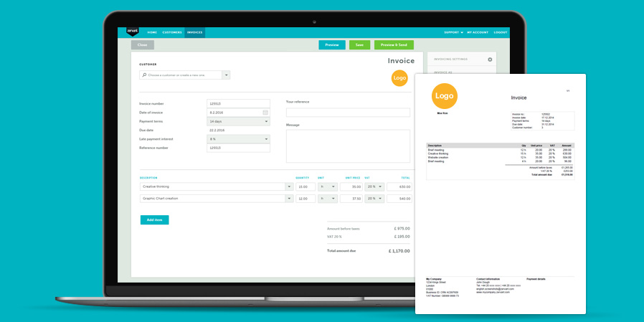Click the Amount before taxes £ 975.00 value
The height and width of the screenshot is (322, 644).
click(402, 229)
